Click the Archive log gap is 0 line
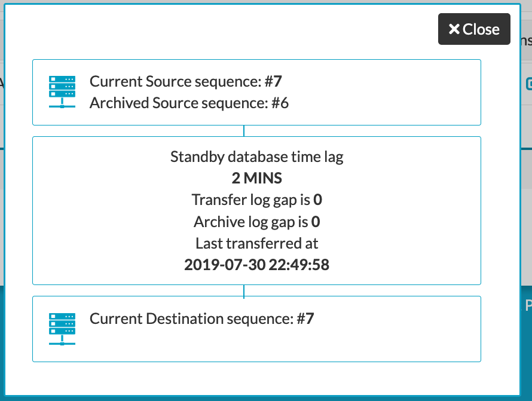Image resolution: width=532 pixels, height=401 pixels. 256,222
